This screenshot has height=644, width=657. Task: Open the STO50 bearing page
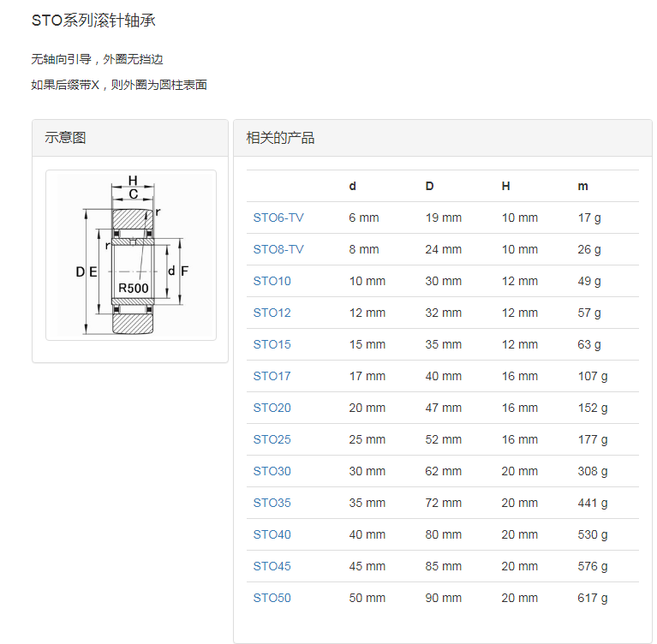pos(272,598)
